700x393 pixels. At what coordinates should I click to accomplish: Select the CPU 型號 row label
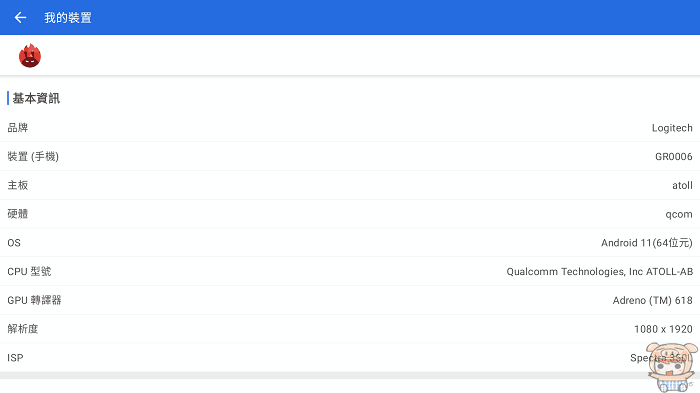[29, 272]
